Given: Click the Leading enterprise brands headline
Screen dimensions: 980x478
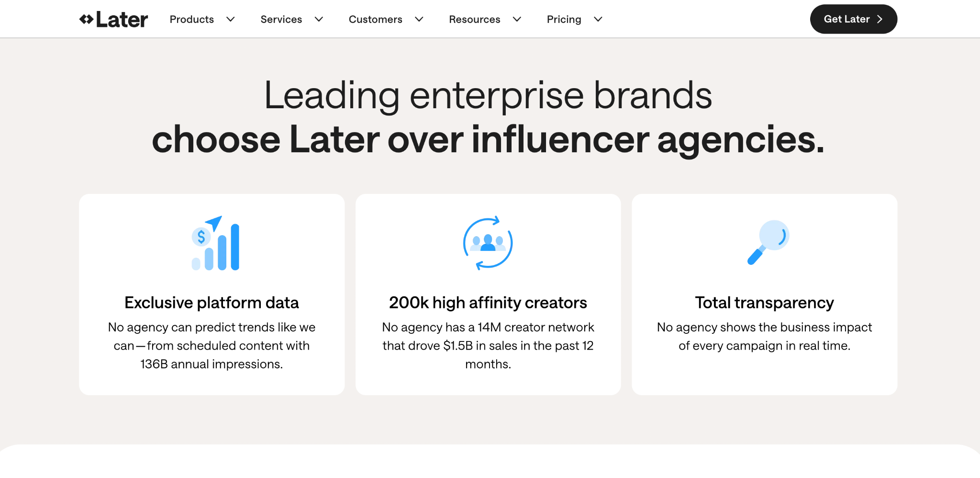Looking at the screenshot, I should pyautogui.click(x=488, y=95).
